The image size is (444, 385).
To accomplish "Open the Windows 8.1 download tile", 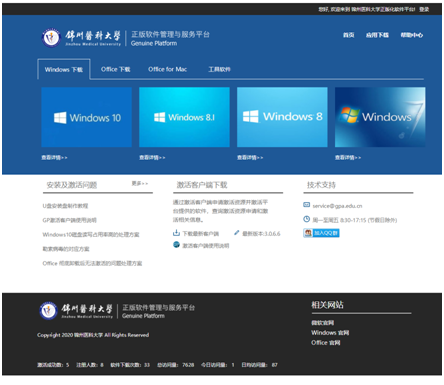I will point(184,117).
